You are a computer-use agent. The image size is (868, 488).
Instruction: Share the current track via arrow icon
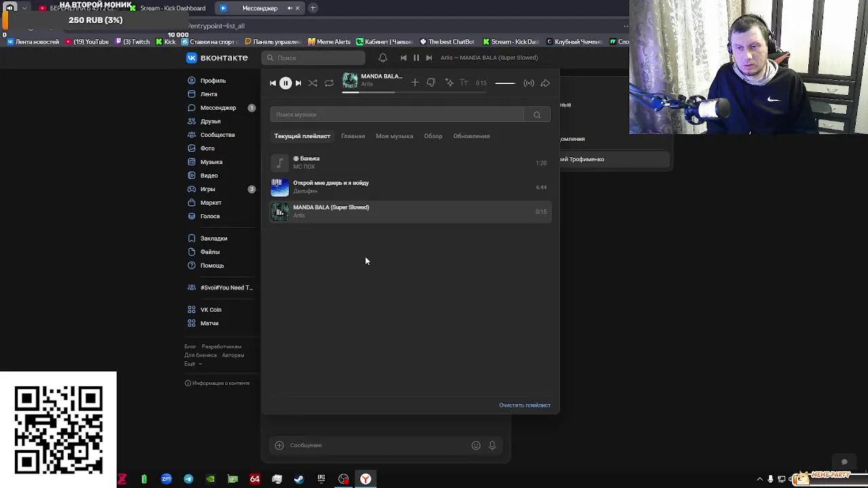point(545,83)
